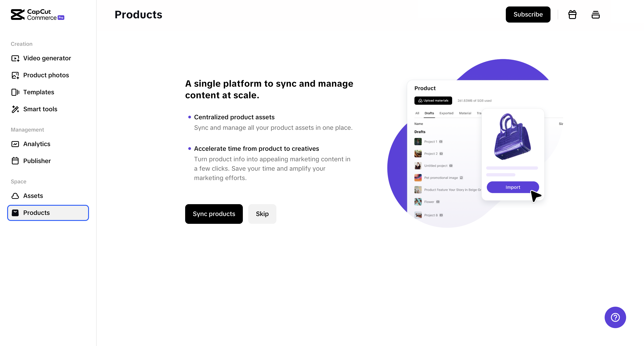Screen dimensions: 644x346
Task: Click the CapCut Commerce Pro logo
Action: pos(38,15)
